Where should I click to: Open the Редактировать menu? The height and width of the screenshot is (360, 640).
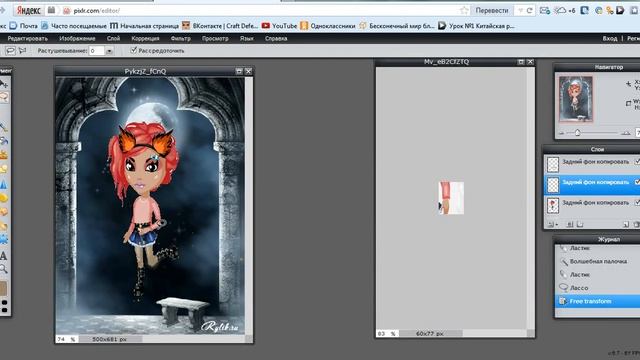tap(28, 39)
